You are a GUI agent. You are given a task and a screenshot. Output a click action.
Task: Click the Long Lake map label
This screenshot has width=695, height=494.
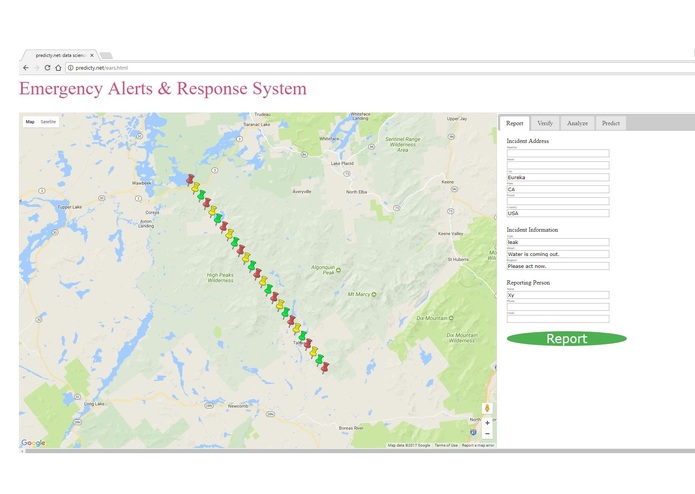94,404
